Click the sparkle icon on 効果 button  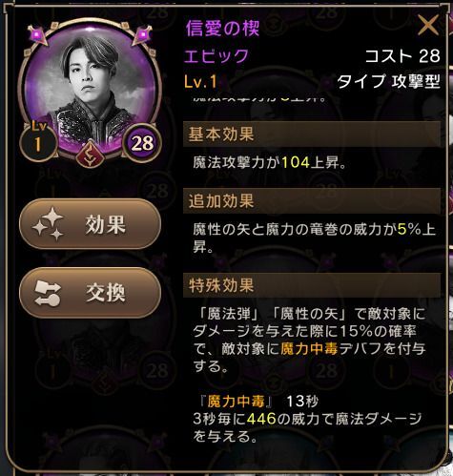(48, 224)
